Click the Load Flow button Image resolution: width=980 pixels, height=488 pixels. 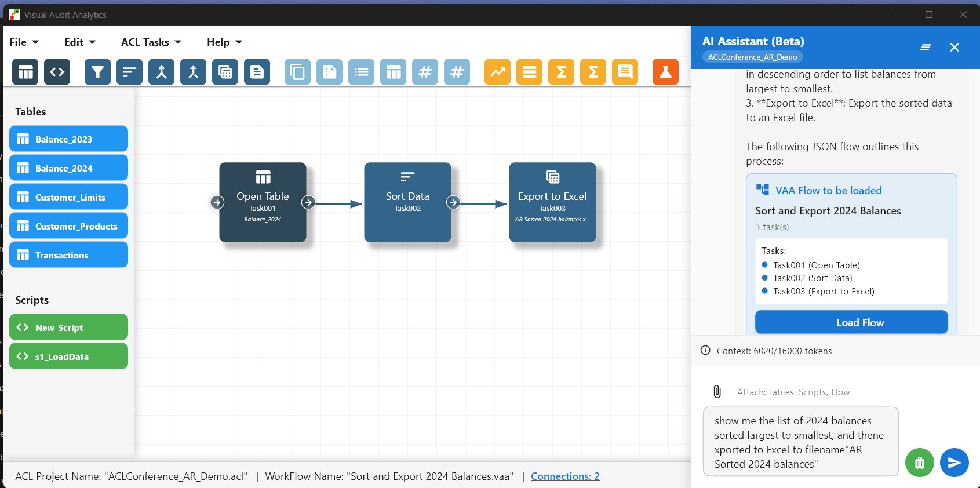coord(851,322)
